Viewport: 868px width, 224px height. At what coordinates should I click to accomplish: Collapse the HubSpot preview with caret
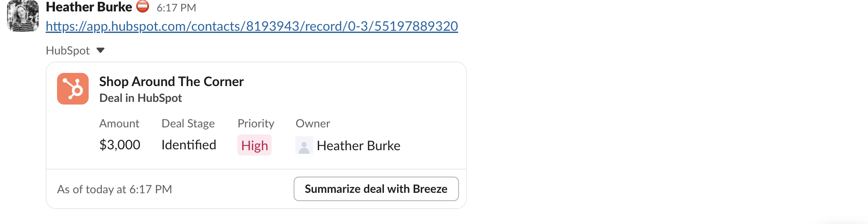[x=100, y=50]
